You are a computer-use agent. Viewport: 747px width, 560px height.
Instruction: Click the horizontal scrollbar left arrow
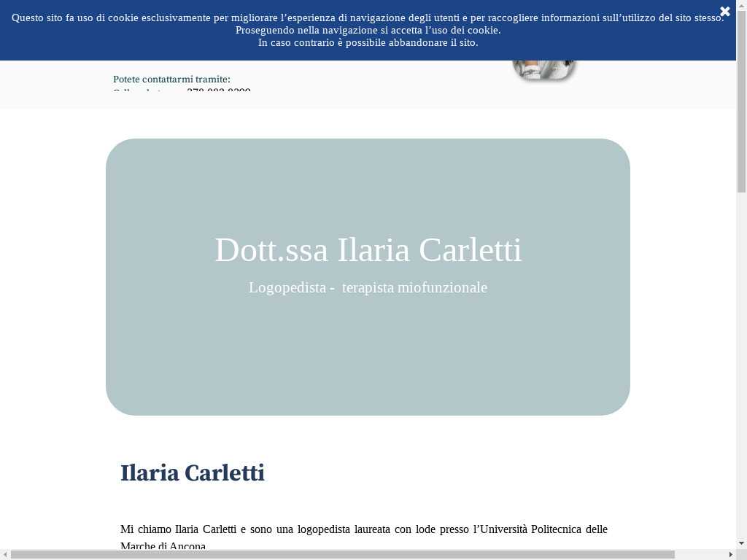pos(5,555)
